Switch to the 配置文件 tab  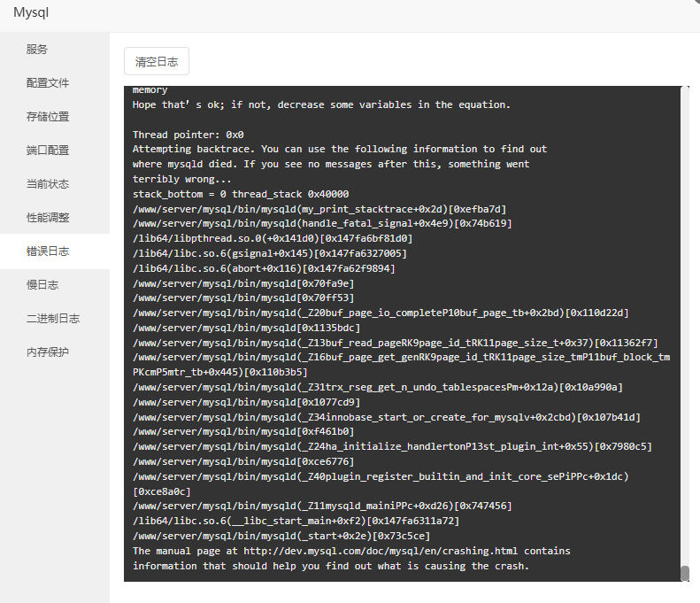(48, 83)
